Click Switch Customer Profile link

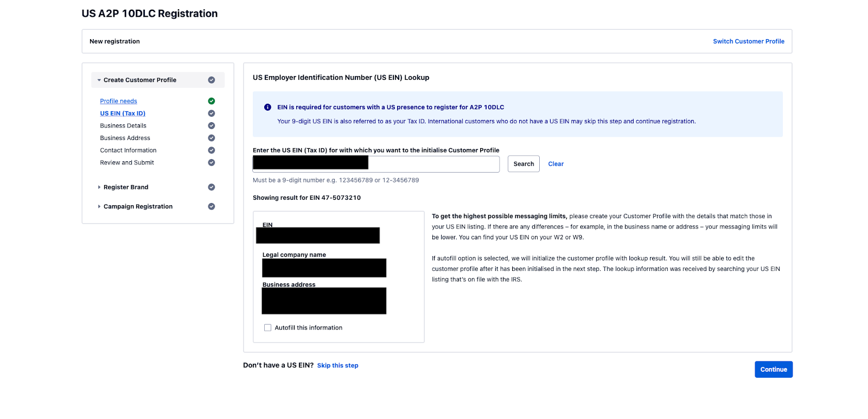(x=749, y=41)
